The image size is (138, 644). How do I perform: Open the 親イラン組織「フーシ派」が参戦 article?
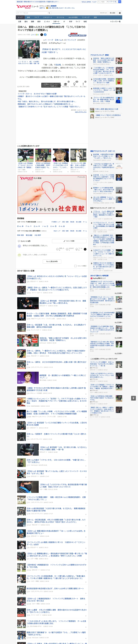click(57, 412)
